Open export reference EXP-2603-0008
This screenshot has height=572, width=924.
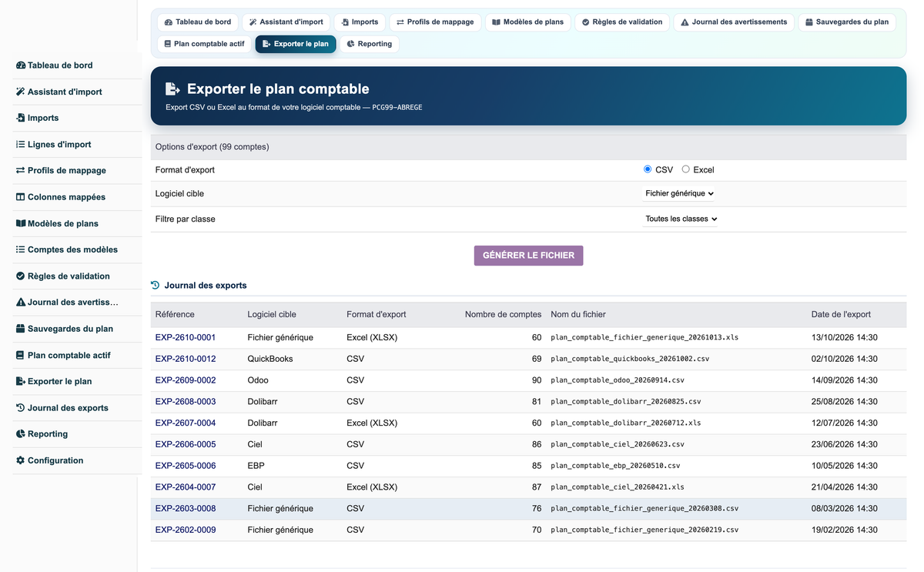tap(186, 508)
